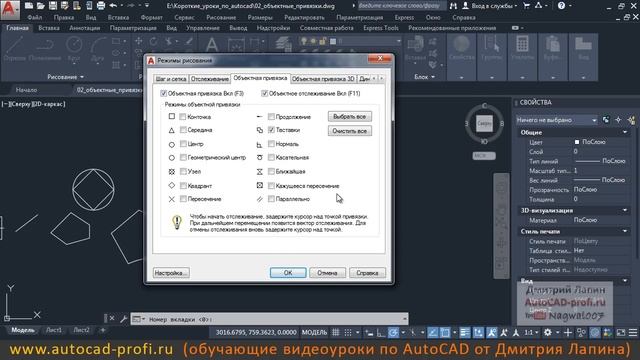Click the clean screen icon in status bar
The height and width of the screenshot is (360, 640).
pos(621,333)
